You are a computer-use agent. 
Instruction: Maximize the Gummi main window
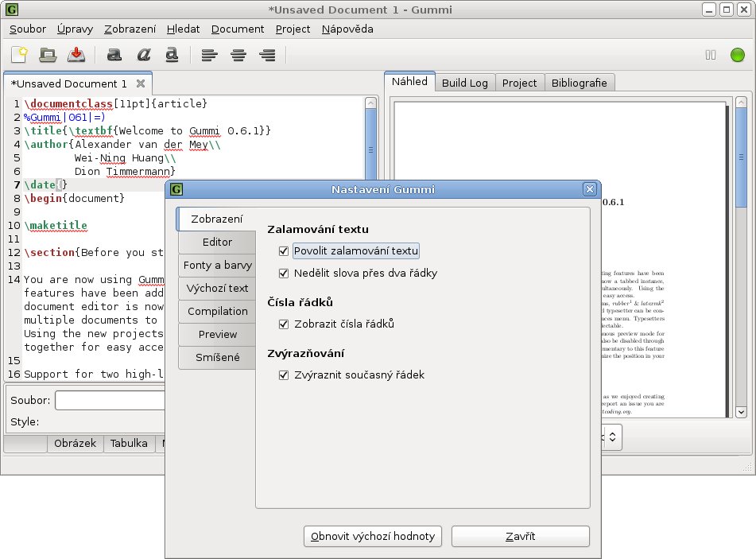click(726, 10)
